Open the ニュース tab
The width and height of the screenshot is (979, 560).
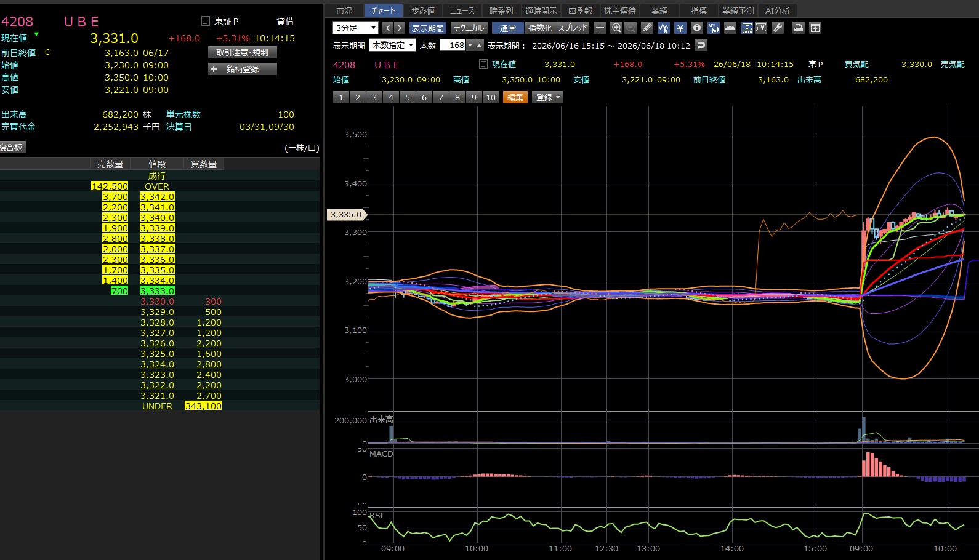pyautogui.click(x=462, y=10)
